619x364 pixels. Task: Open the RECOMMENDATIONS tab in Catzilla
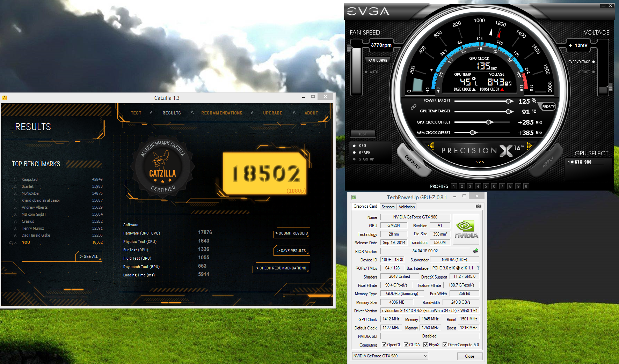tap(222, 113)
